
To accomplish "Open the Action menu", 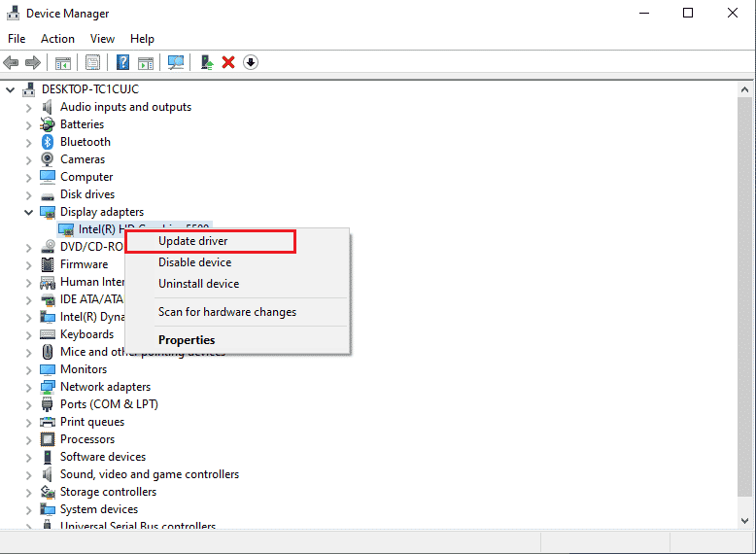I will tap(57, 39).
